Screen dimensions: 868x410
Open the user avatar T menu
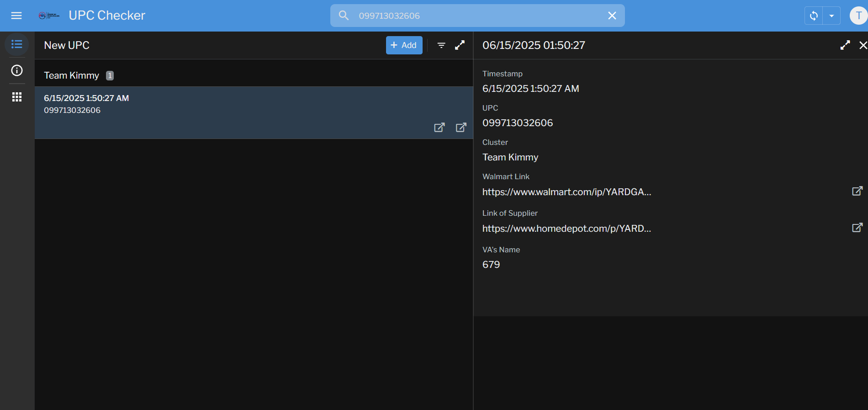(858, 16)
